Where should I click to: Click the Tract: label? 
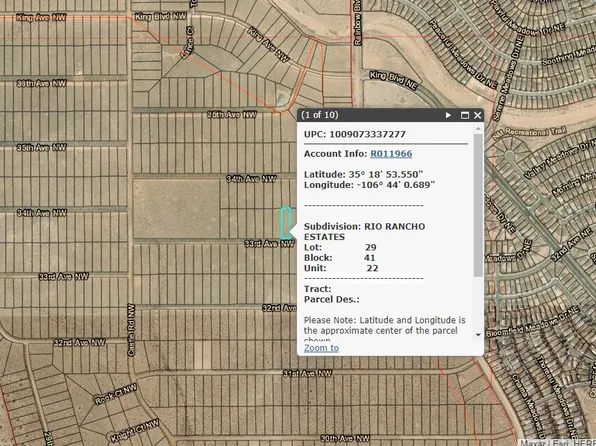click(317, 289)
